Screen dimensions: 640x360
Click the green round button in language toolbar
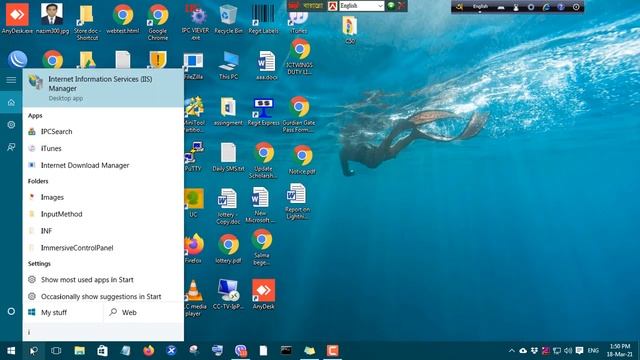click(391, 5)
